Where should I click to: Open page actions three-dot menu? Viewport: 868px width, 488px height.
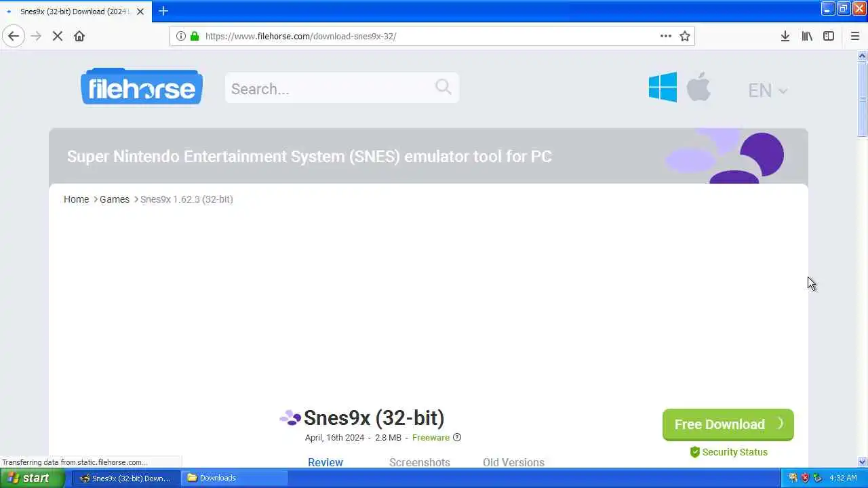pos(666,36)
